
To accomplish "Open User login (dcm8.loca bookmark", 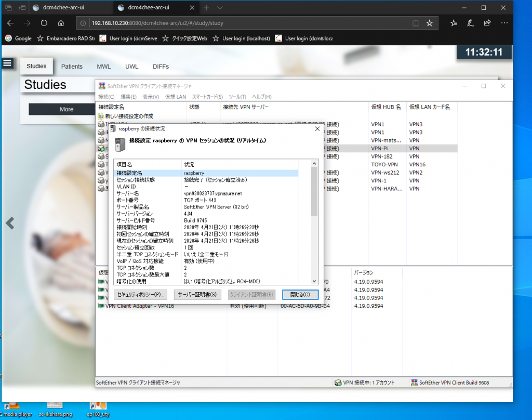I will coord(304,38).
